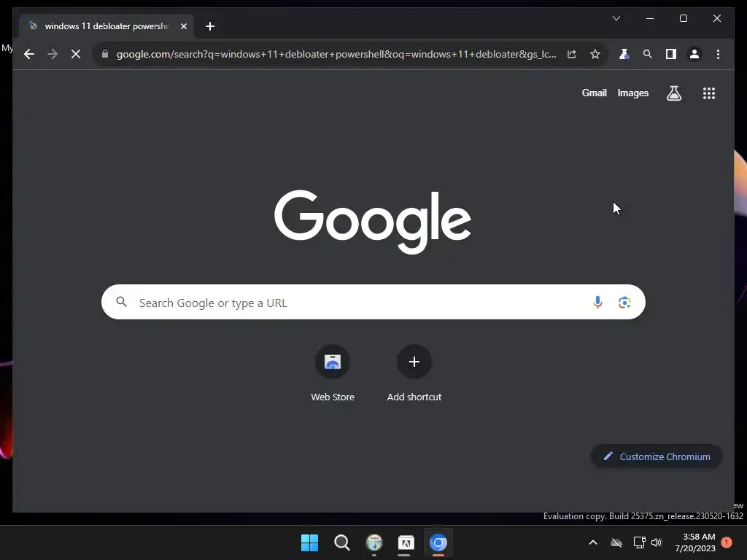747x560 pixels.
Task: View site information via lock icon
Action: pyautogui.click(x=105, y=54)
